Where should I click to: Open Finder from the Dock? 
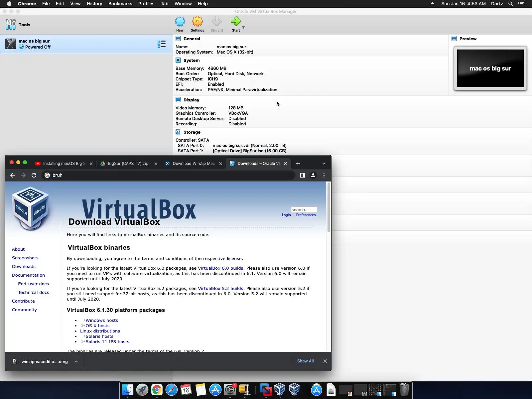128,390
